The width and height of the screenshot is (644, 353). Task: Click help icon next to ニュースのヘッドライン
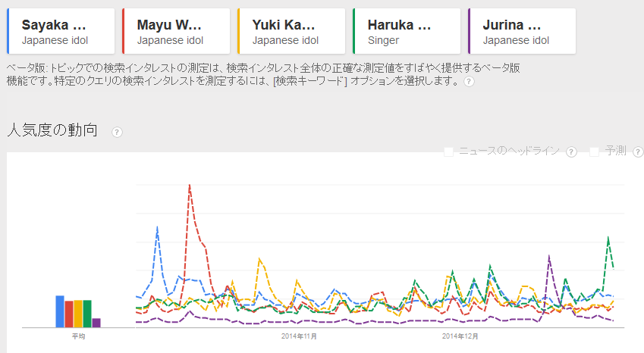(x=572, y=152)
